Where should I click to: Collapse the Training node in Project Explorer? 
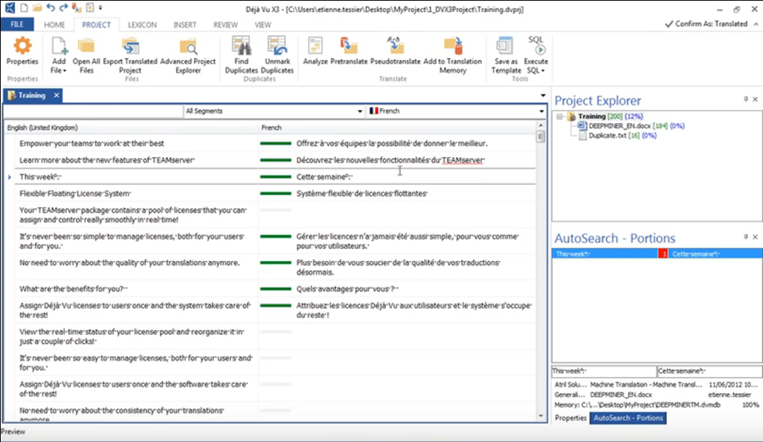tap(560, 116)
